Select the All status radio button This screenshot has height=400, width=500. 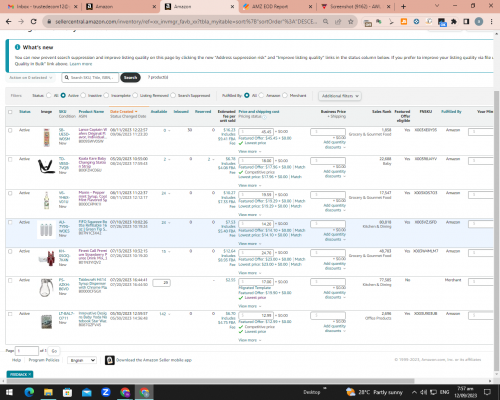click(49, 95)
